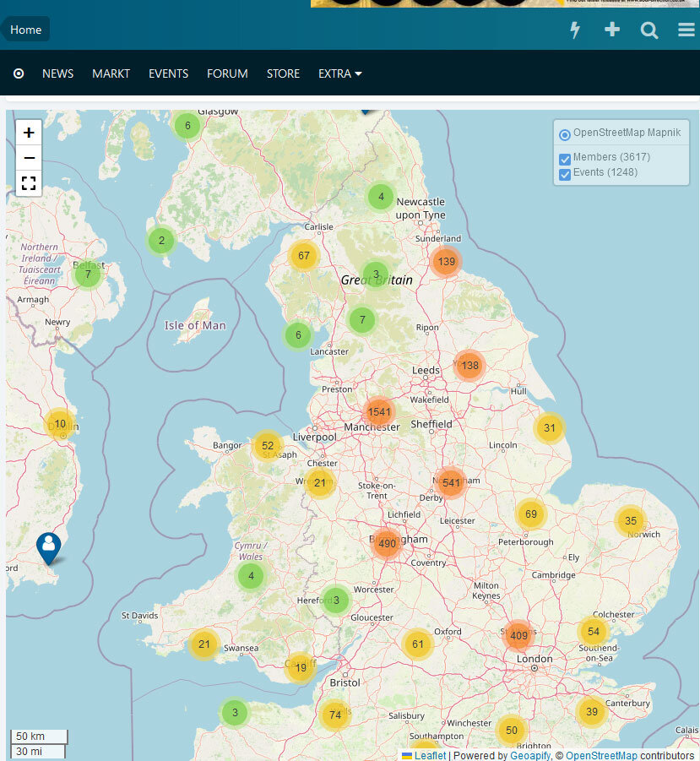Zoom out the map with minus button
The height and width of the screenshot is (761, 700).
[29, 158]
